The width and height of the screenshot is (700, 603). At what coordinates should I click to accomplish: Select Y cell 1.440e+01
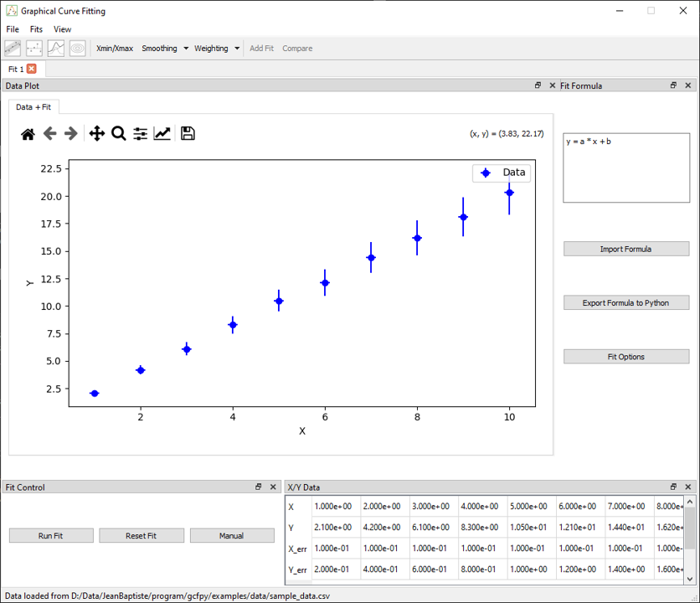[x=629, y=528]
